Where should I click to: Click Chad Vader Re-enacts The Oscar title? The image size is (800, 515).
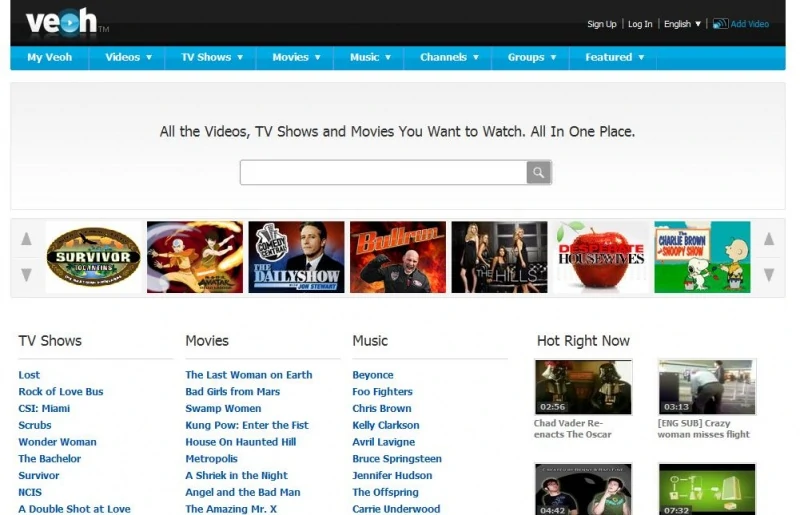click(572, 429)
